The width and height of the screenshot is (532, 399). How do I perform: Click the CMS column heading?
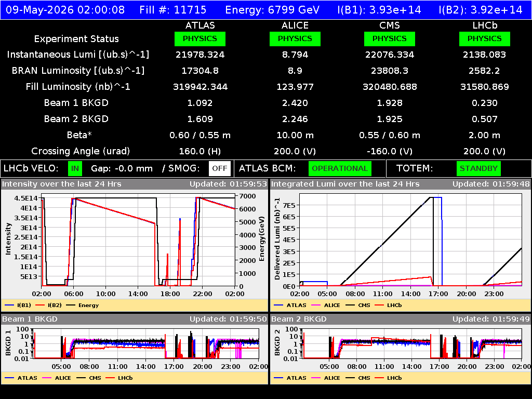(390, 25)
